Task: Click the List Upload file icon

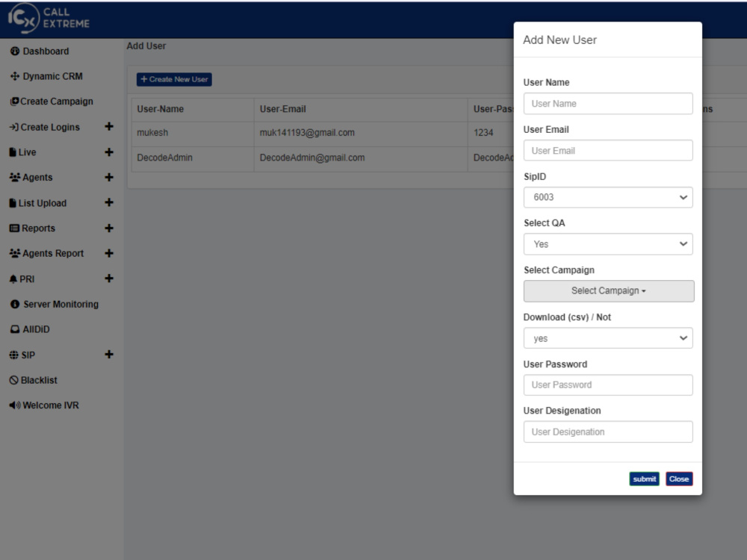Action: [13, 203]
